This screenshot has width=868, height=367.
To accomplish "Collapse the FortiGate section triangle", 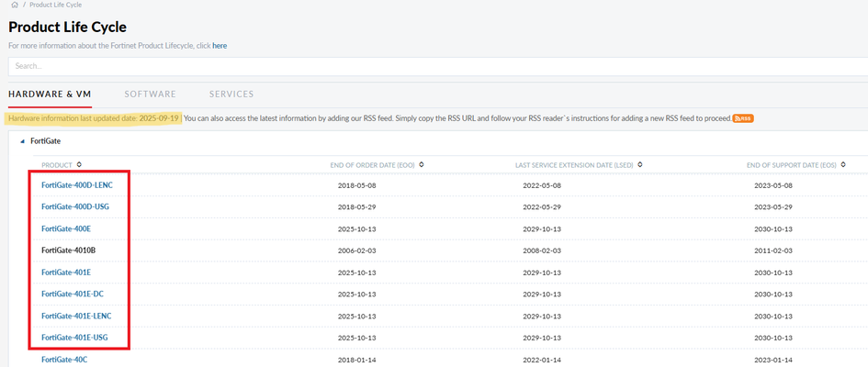I will 22,141.
